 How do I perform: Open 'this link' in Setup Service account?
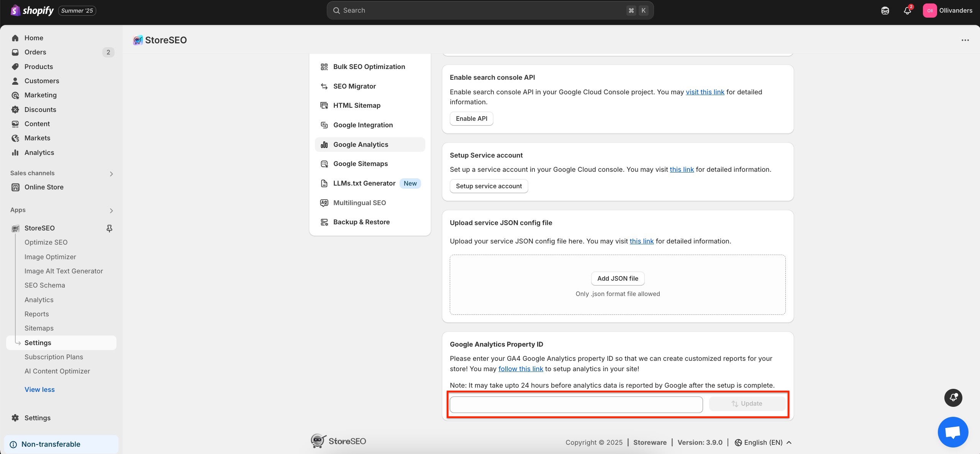tap(682, 169)
